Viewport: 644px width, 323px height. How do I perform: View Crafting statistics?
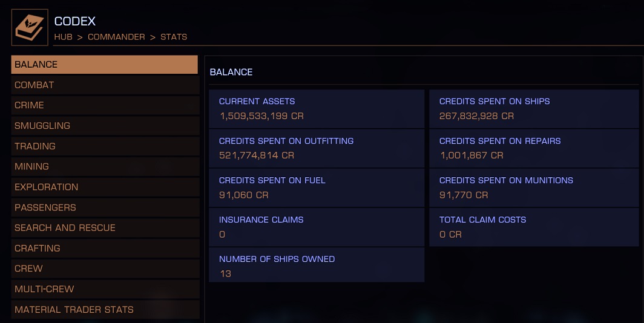pos(105,248)
